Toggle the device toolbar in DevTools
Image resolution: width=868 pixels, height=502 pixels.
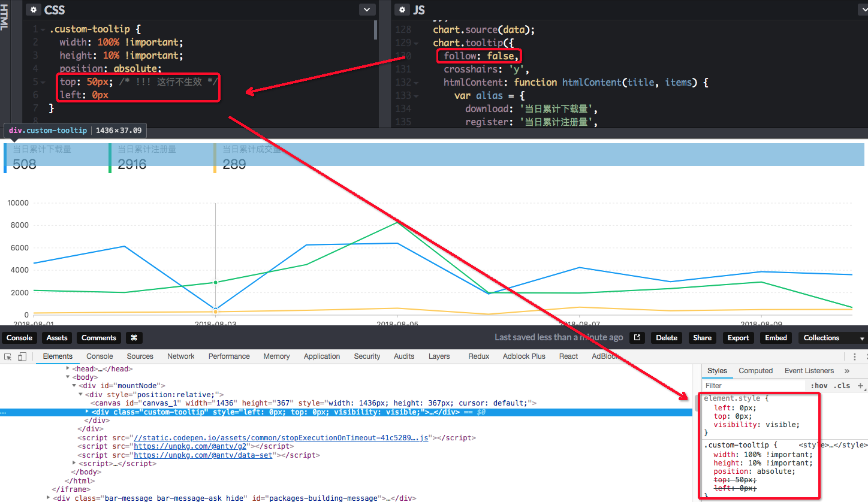point(22,356)
